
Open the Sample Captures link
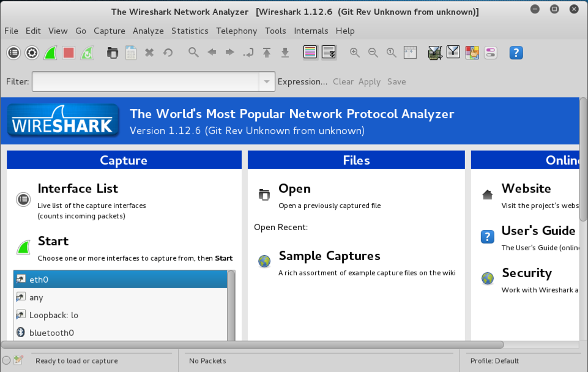(x=329, y=256)
